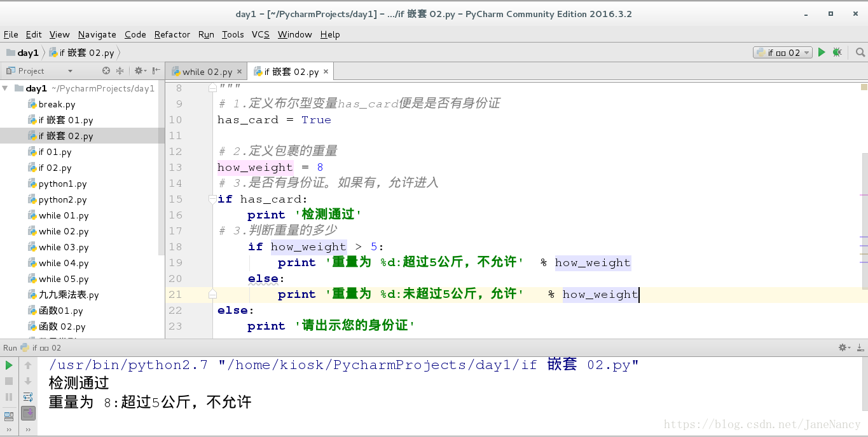Open the View menu

pyautogui.click(x=59, y=34)
